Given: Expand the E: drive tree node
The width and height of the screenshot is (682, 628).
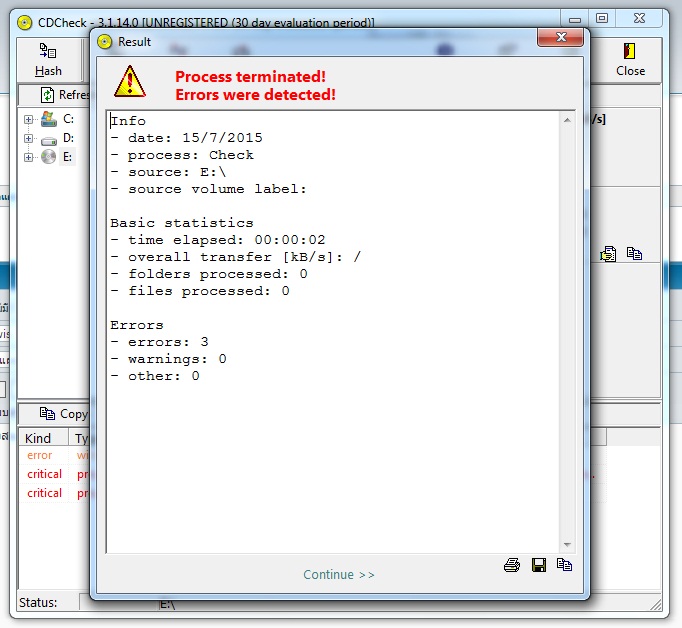Looking at the screenshot, I should tap(28, 157).
